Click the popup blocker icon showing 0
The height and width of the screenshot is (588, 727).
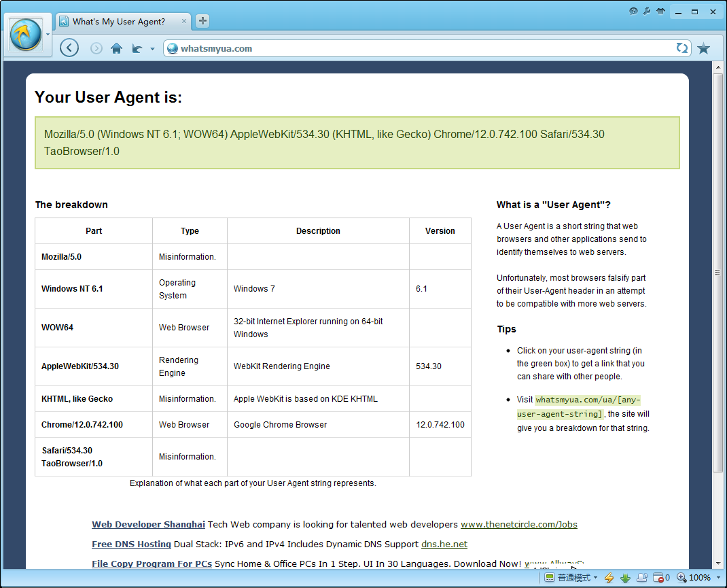(661, 578)
